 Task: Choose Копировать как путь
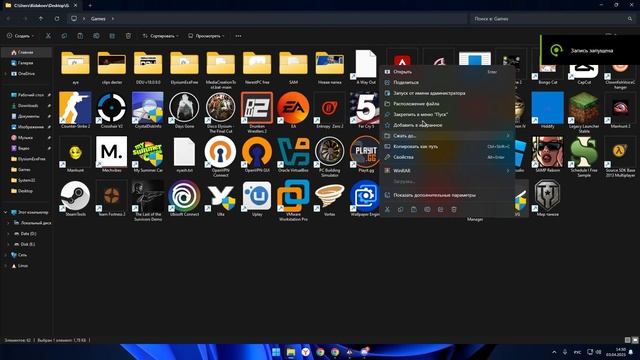click(x=447, y=146)
